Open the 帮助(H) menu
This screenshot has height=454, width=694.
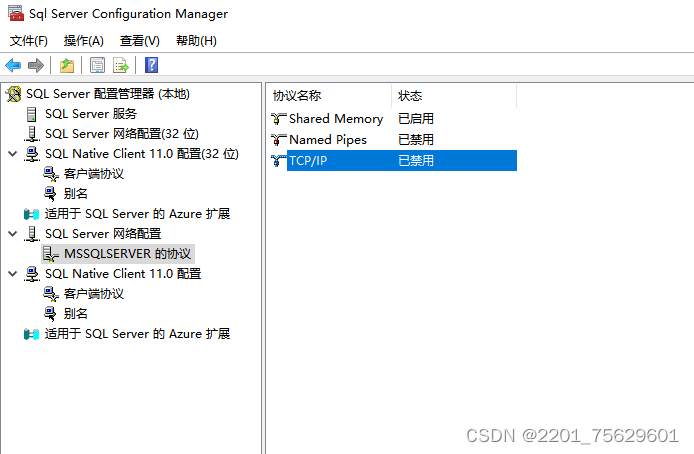pyautogui.click(x=196, y=41)
